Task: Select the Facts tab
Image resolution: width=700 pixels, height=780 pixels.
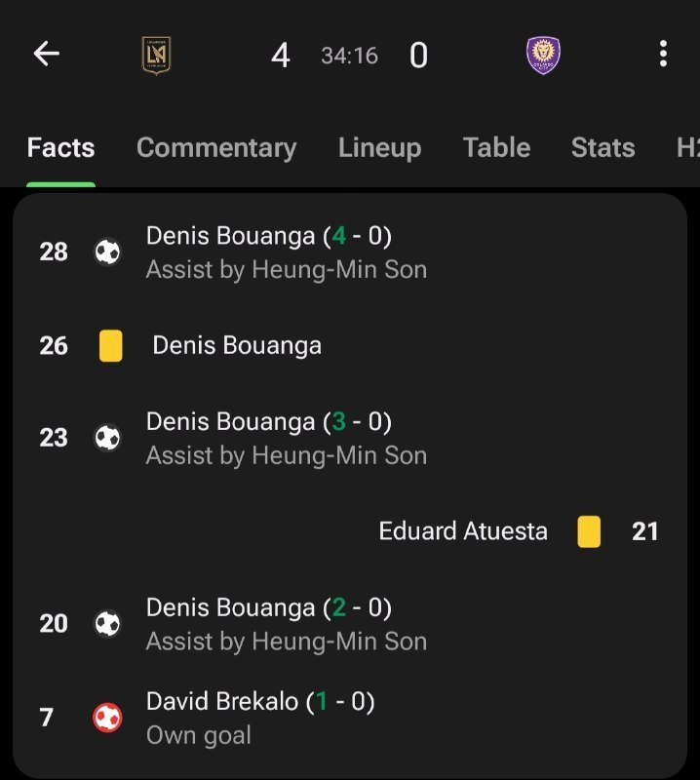Action: click(60, 148)
